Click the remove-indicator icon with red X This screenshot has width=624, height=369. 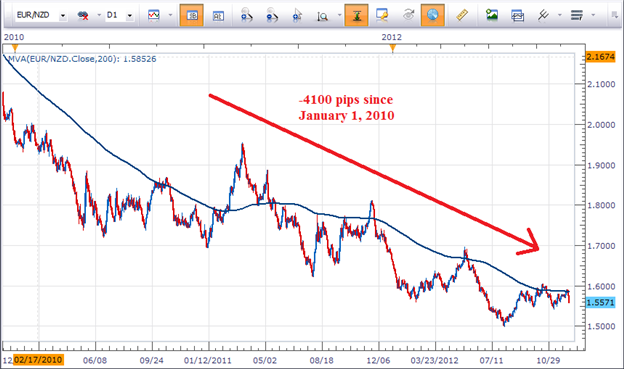pos(83,16)
